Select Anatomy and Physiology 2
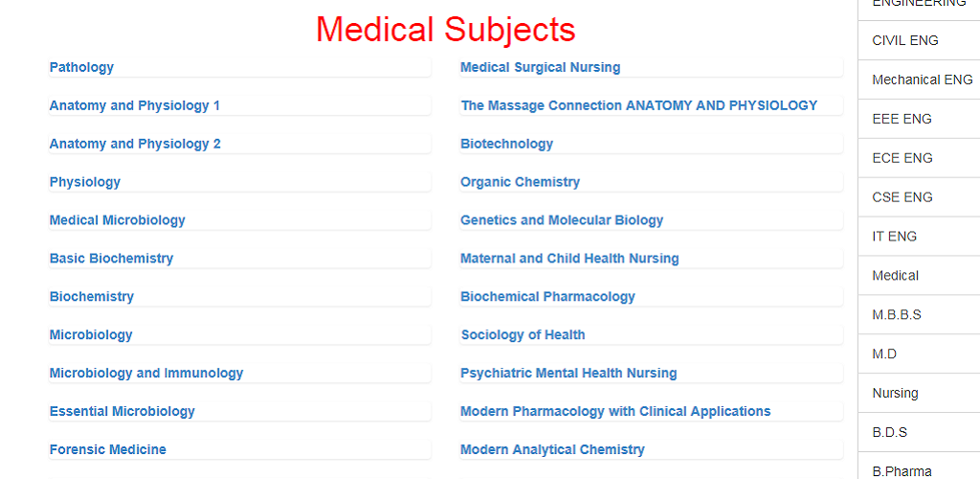This screenshot has width=980, height=479. click(x=135, y=143)
